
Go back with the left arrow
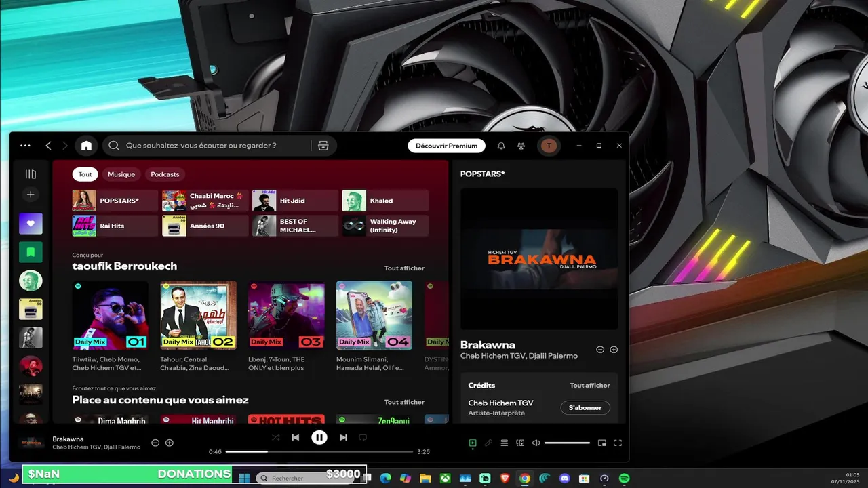point(48,146)
